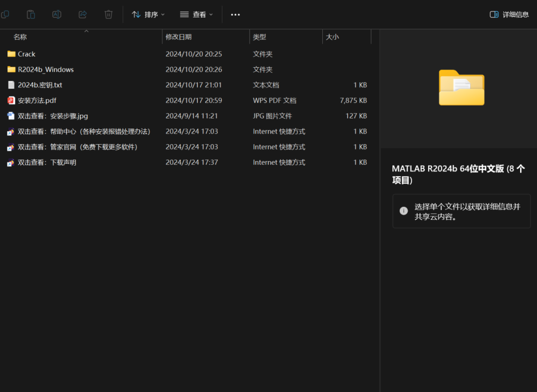Sort by the 修改日期 column header
The height and width of the screenshot is (392, 537).
pos(179,37)
